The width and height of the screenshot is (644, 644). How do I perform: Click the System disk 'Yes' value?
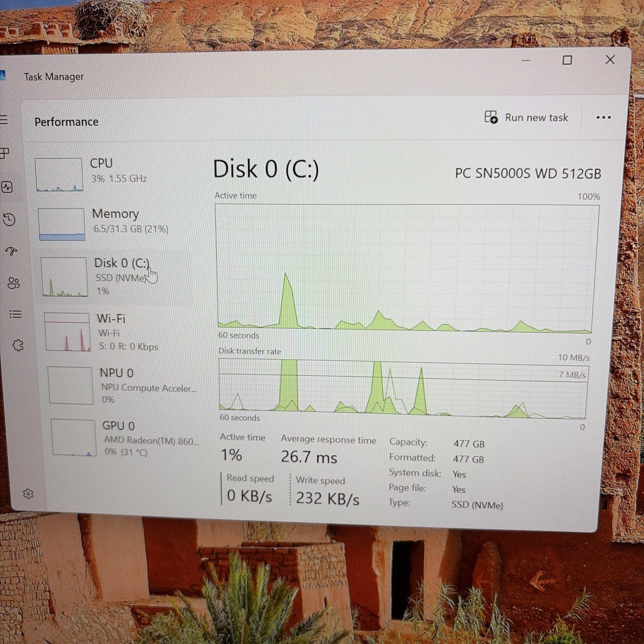pos(459,474)
